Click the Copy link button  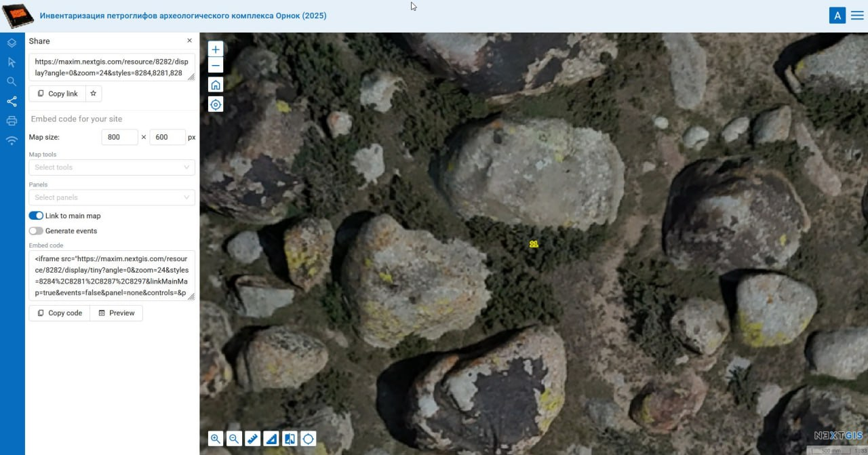[57, 94]
